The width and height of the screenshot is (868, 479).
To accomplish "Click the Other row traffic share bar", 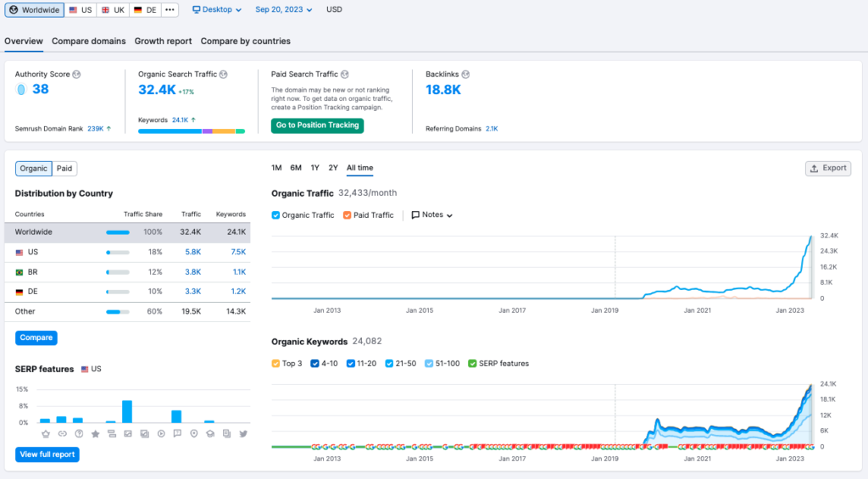I will point(118,312).
